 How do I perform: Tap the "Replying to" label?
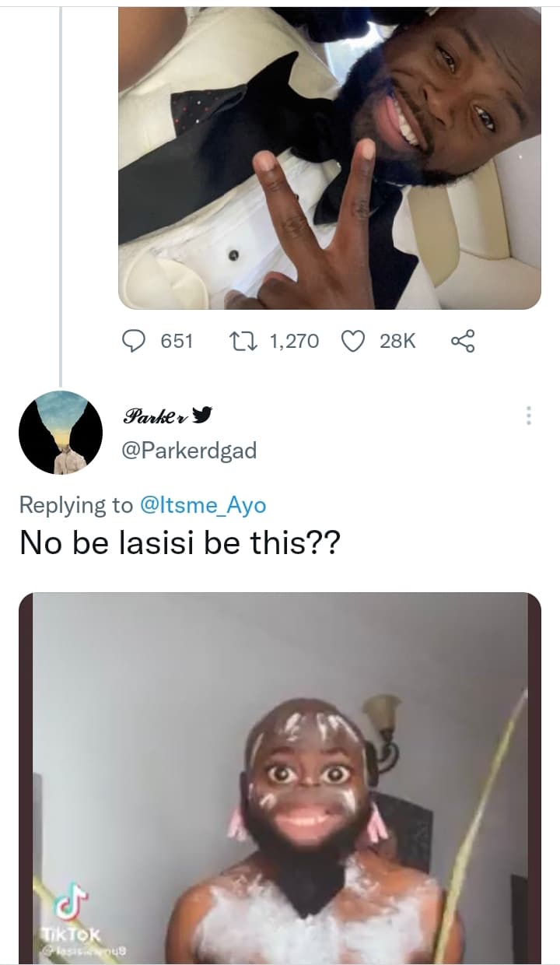(75, 505)
